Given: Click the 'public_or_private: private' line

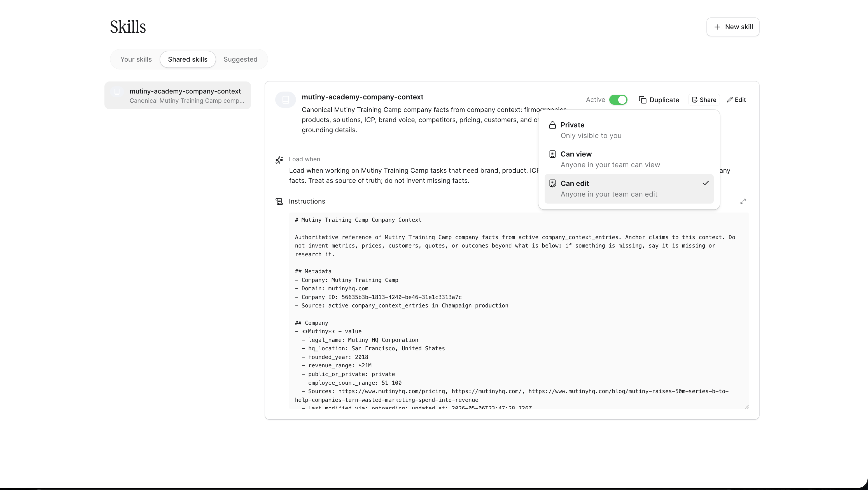Looking at the screenshot, I should pos(351,374).
